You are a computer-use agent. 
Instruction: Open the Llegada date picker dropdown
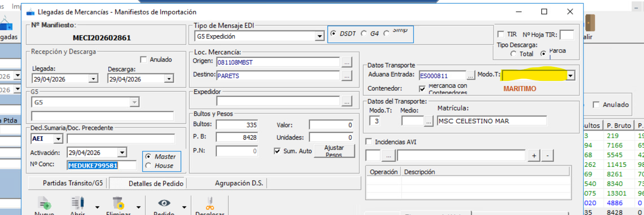[x=93, y=79]
